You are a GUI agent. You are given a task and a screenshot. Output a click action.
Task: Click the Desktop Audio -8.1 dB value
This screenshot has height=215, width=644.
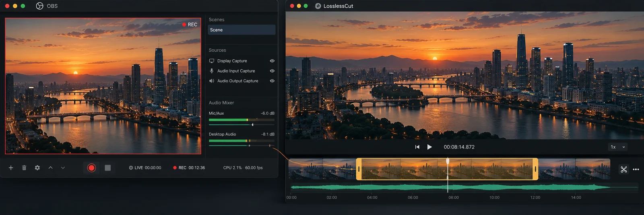tap(268, 134)
